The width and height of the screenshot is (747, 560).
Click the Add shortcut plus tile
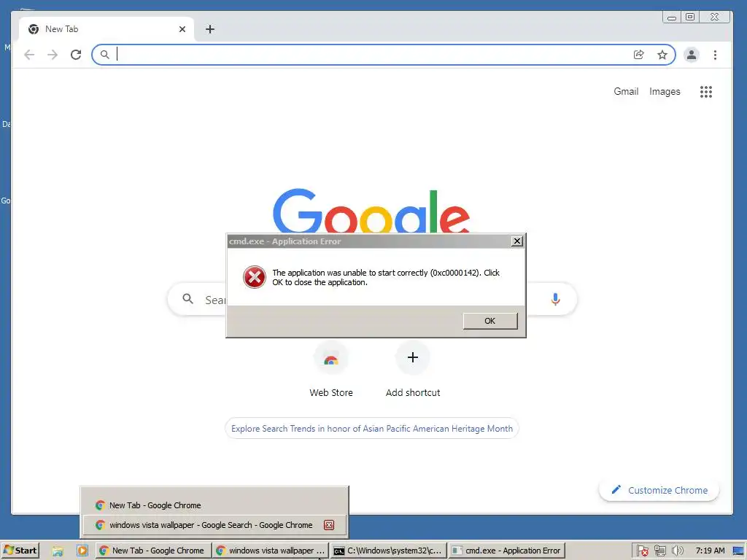(x=413, y=370)
